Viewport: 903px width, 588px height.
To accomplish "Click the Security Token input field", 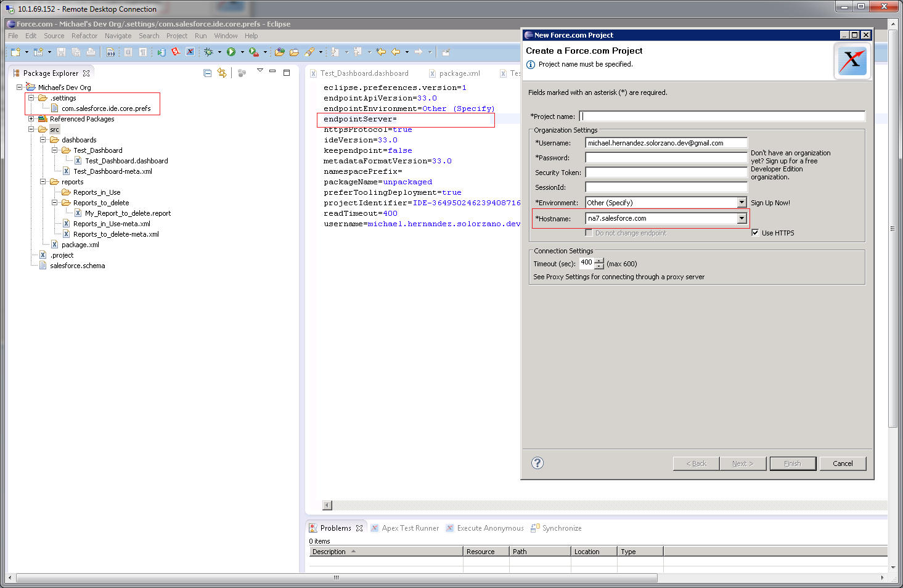I will [666, 173].
